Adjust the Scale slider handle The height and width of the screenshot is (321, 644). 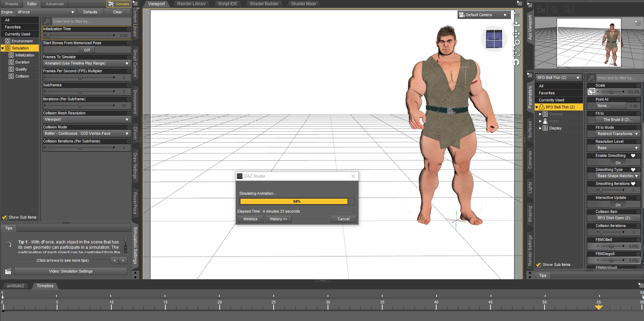click(x=611, y=92)
